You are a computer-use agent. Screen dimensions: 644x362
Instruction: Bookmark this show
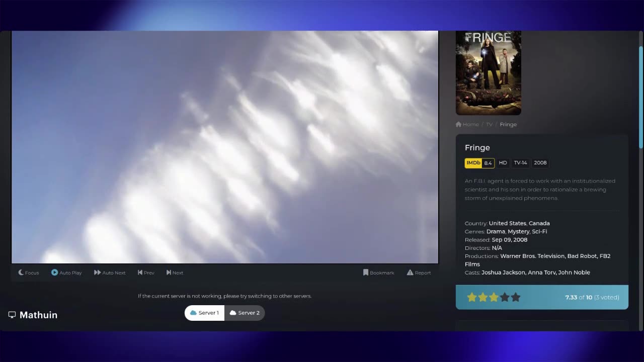[378, 273]
